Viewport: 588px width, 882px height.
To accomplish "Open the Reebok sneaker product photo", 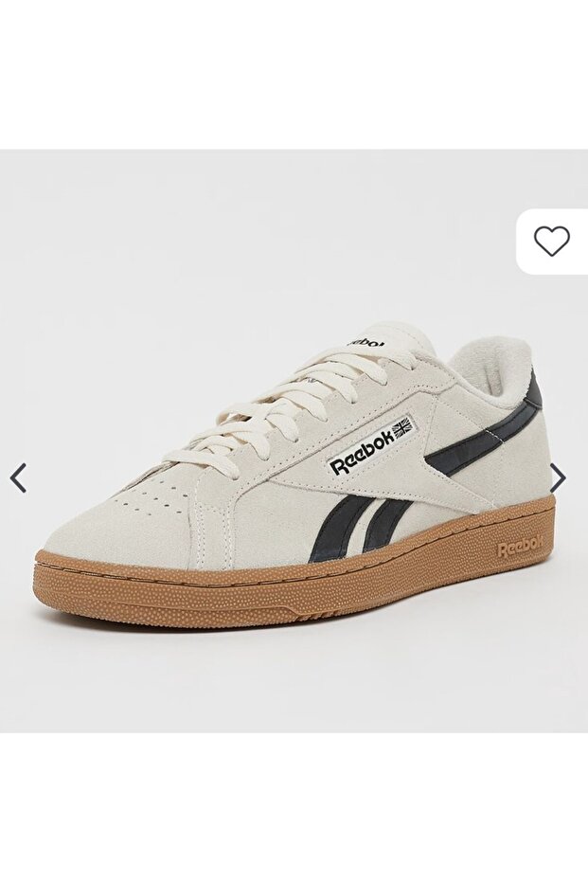I will coord(294,441).
